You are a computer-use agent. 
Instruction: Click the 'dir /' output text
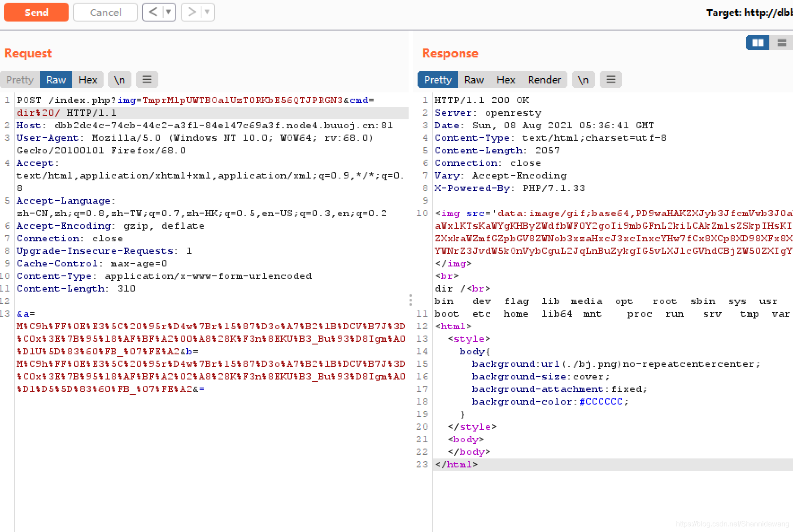(x=450, y=288)
